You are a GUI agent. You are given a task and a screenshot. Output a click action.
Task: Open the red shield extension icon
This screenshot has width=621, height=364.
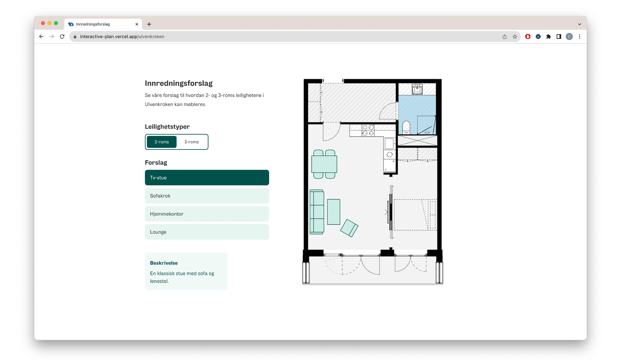pos(528,36)
